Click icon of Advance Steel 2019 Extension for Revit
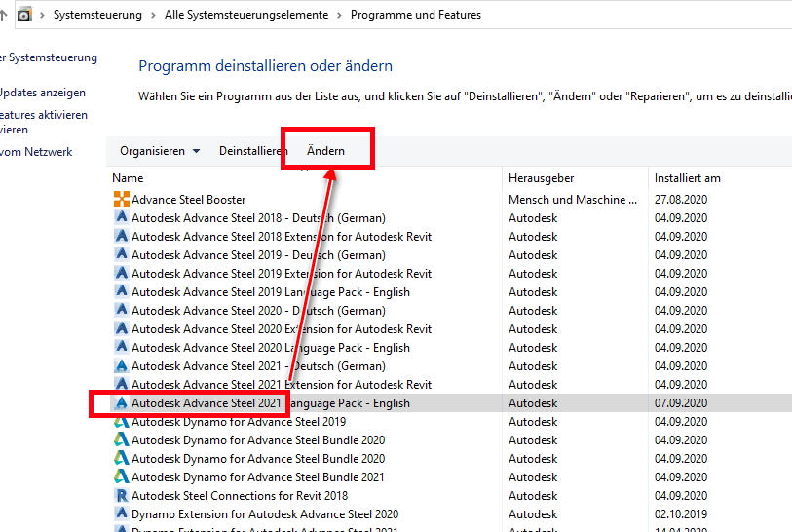Viewport: 792px width, 532px height. coord(121,273)
